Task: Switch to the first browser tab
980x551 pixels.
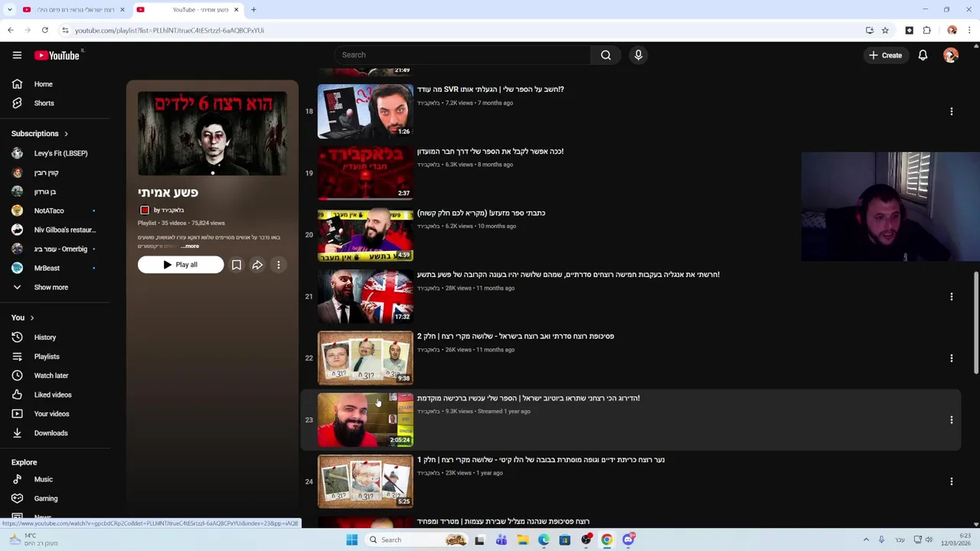Action: point(73,10)
